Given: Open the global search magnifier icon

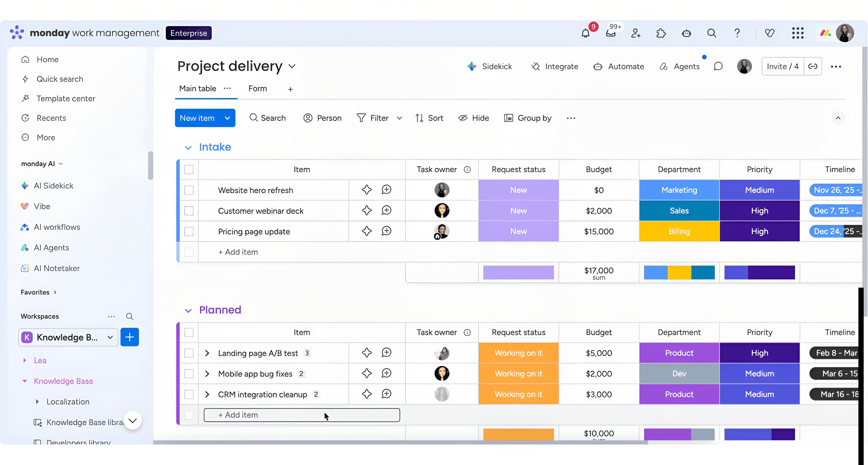Looking at the screenshot, I should click(712, 33).
